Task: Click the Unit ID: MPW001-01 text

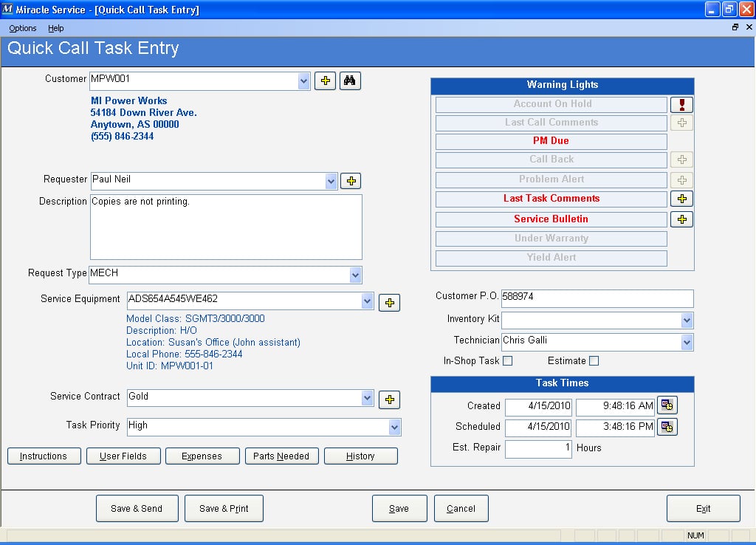Action: pyautogui.click(x=170, y=366)
